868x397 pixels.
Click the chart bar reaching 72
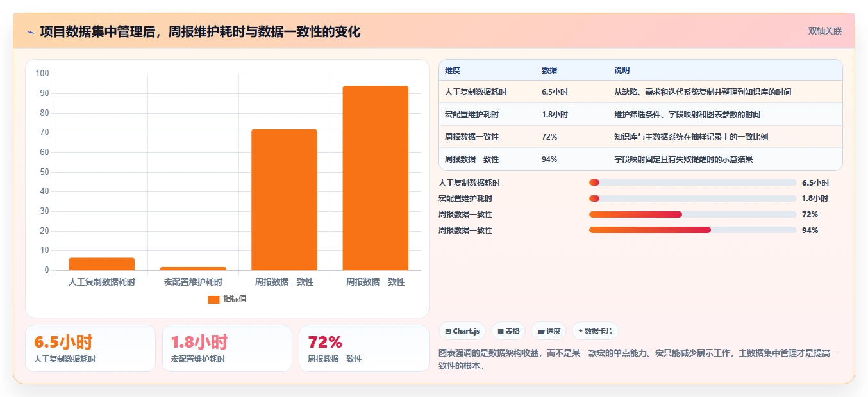(x=284, y=200)
